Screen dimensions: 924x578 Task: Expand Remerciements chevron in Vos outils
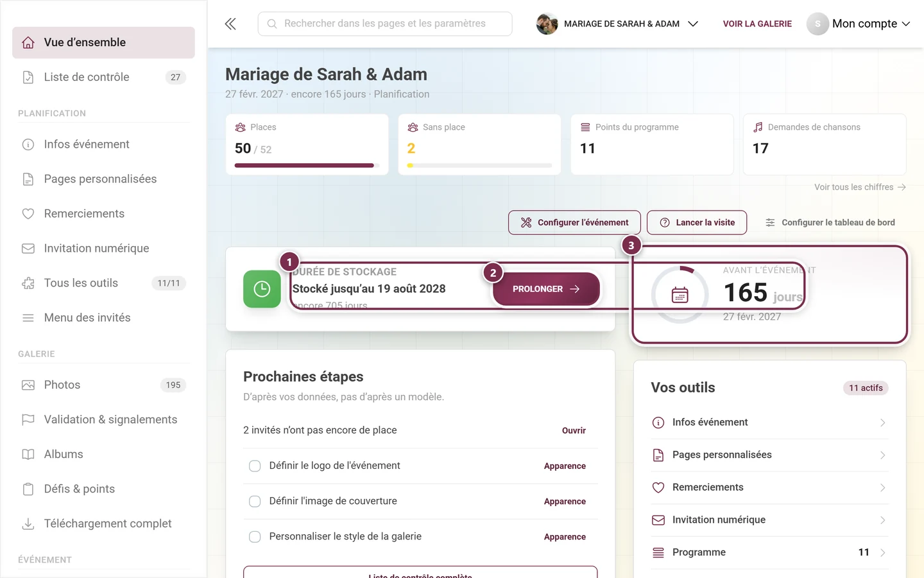pos(883,488)
